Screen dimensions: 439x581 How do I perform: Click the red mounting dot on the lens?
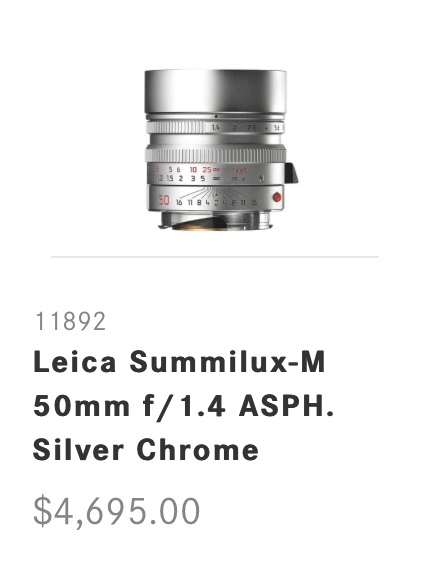[277, 197]
